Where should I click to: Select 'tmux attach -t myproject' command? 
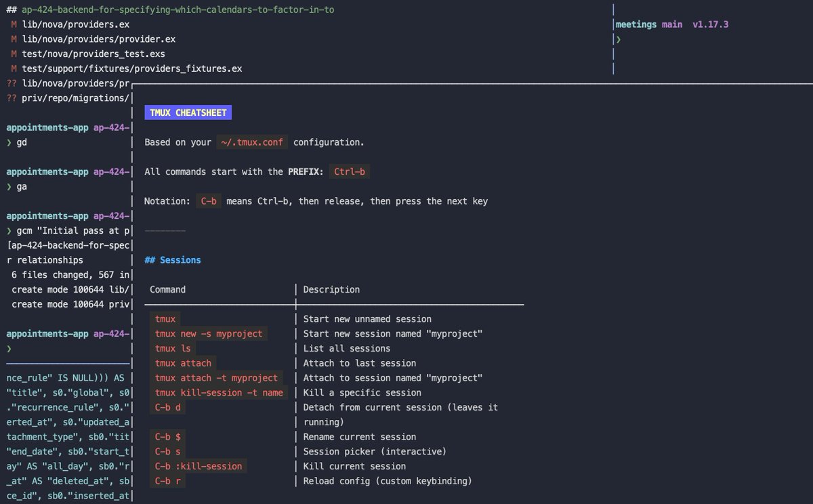click(x=216, y=378)
